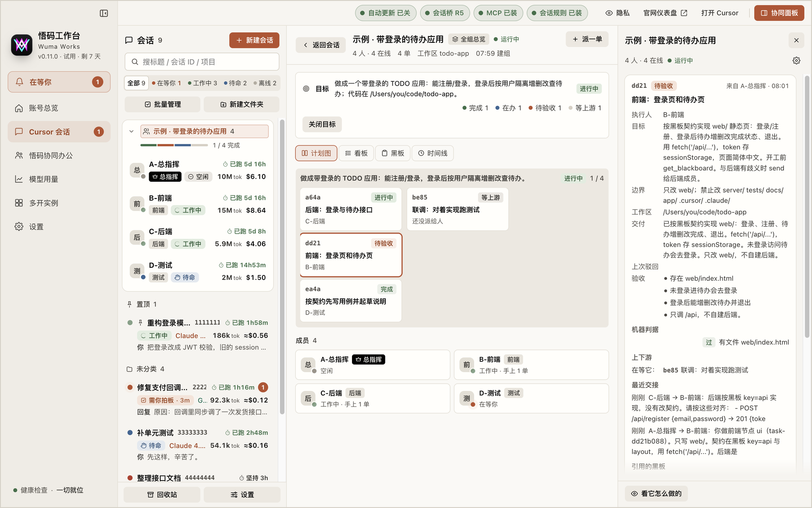Toggle 自动更新 已关 status pill

pyautogui.click(x=385, y=13)
